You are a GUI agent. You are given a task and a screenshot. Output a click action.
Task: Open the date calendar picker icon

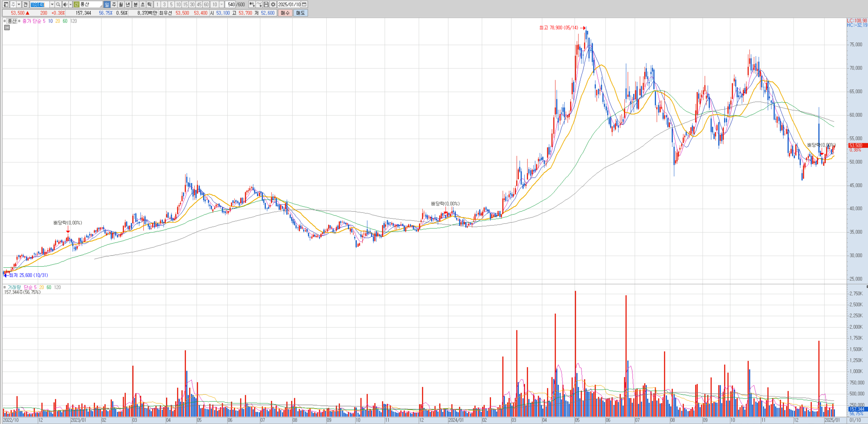304,4
